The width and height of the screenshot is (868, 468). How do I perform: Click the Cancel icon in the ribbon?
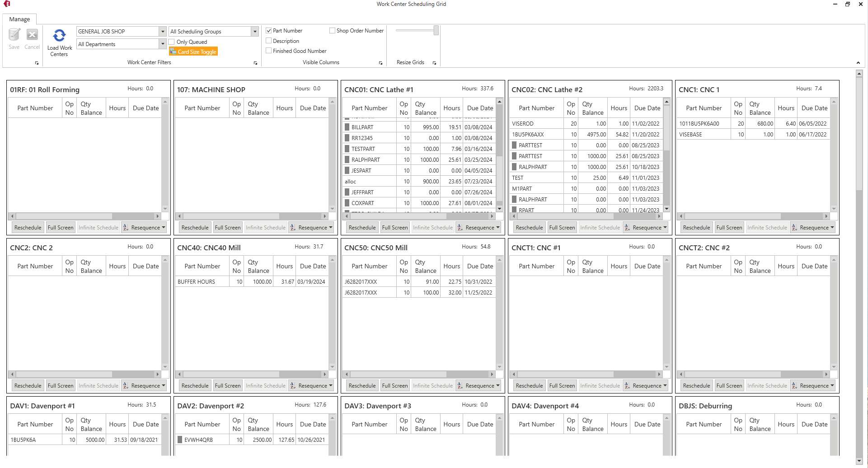[x=32, y=35]
